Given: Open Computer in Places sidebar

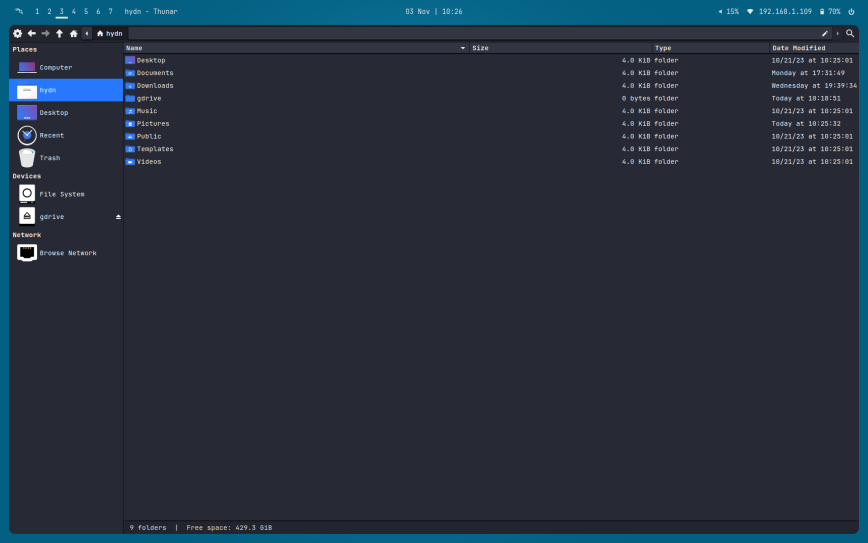Looking at the screenshot, I should 66,68.
